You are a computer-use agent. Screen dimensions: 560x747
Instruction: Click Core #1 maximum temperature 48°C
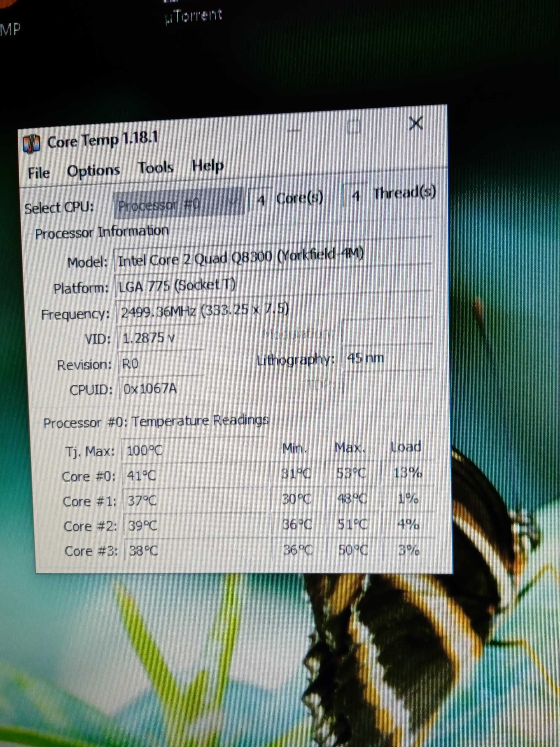pos(352,499)
